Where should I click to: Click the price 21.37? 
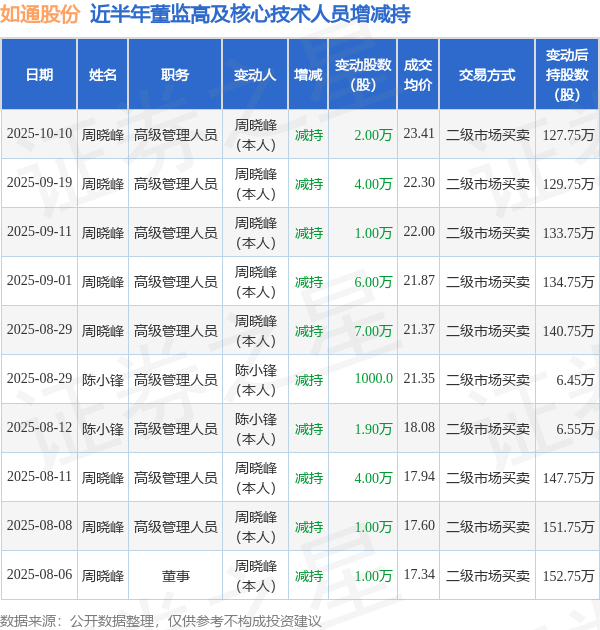pyautogui.click(x=419, y=329)
